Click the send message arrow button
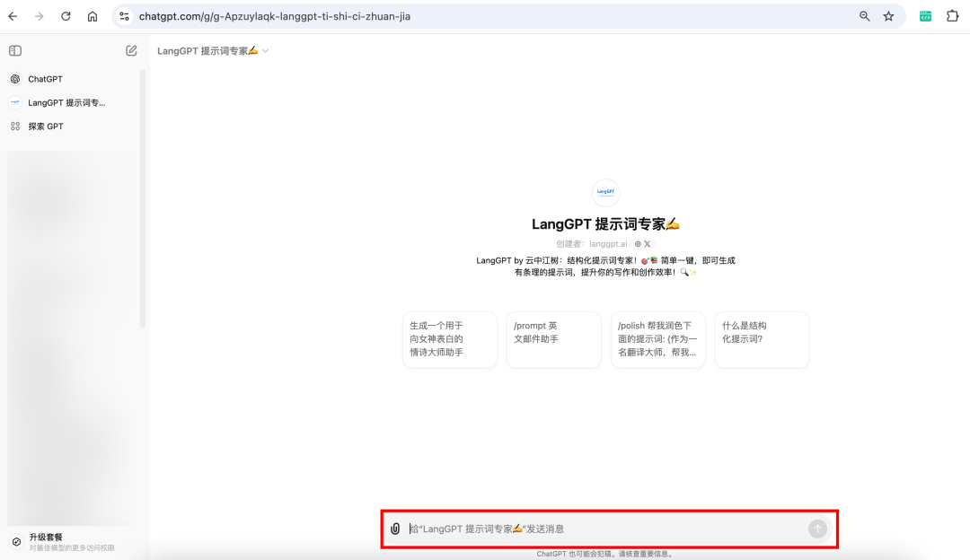The height and width of the screenshot is (560, 970). (817, 529)
